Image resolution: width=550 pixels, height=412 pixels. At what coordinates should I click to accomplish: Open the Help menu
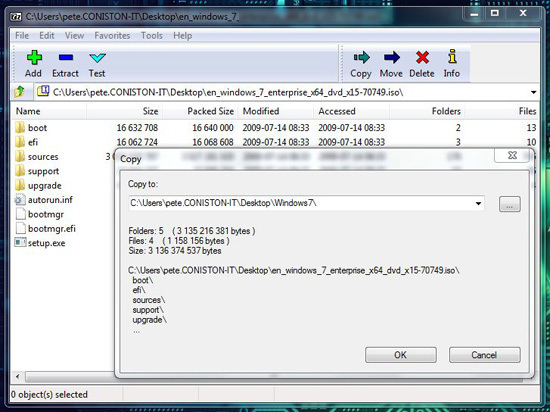pyautogui.click(x=182, y=35)
